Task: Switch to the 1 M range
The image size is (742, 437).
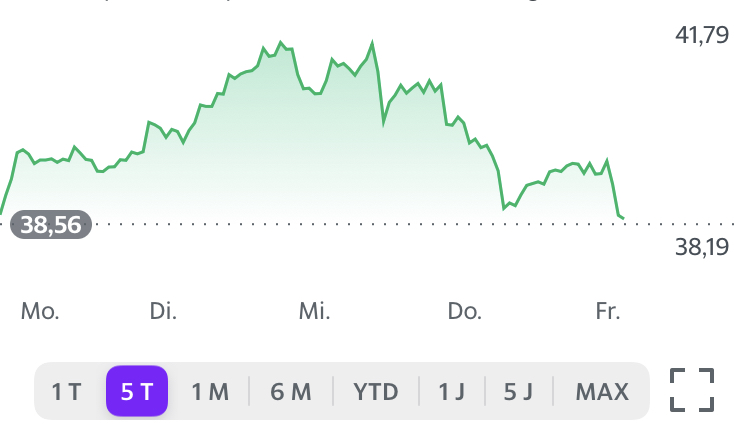Action: (x=210, y=391)
